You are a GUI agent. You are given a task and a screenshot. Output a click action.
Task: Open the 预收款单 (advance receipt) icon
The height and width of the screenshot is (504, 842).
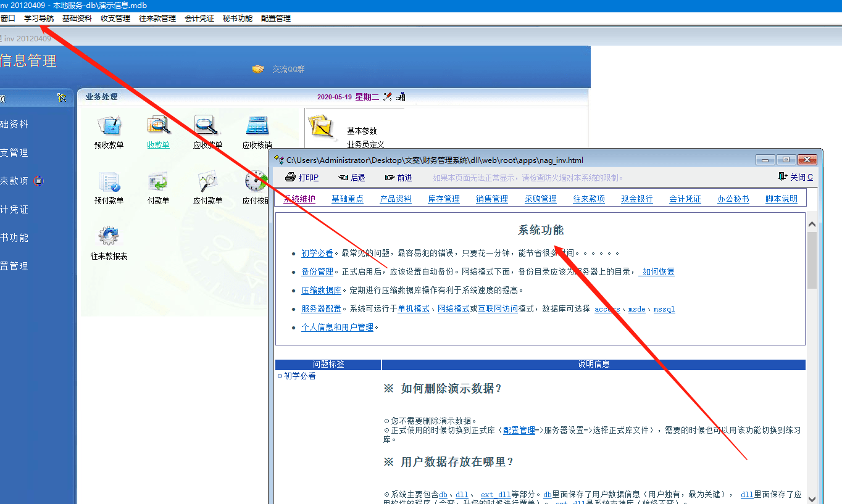[x=110, y=125]
